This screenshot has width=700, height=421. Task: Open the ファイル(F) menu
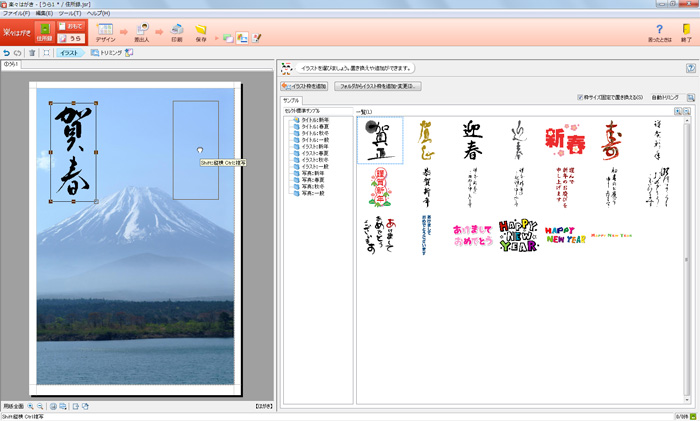click(x=16, y=13)
